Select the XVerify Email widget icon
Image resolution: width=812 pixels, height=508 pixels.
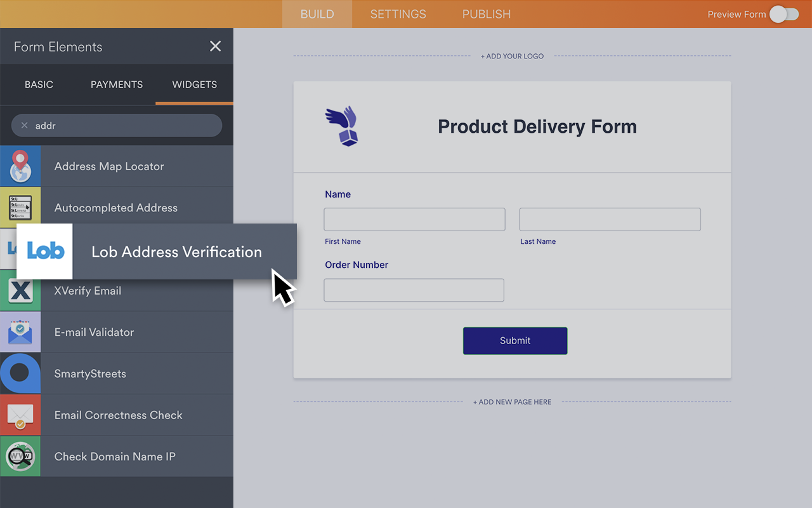[x=20, y=290]
